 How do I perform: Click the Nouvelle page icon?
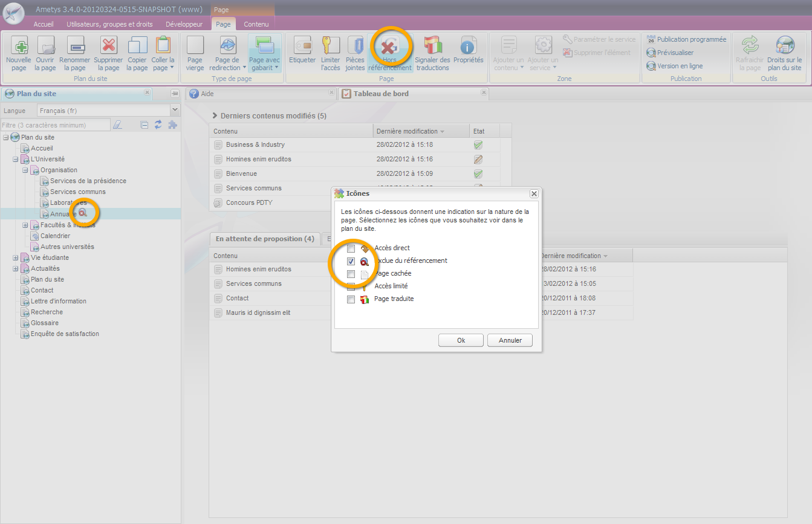point(19,46)
